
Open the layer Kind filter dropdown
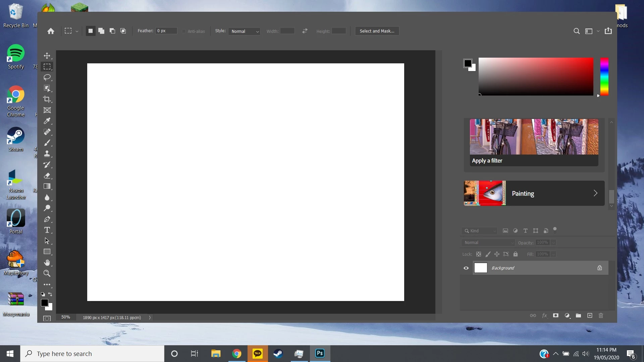tap(479, 231)
